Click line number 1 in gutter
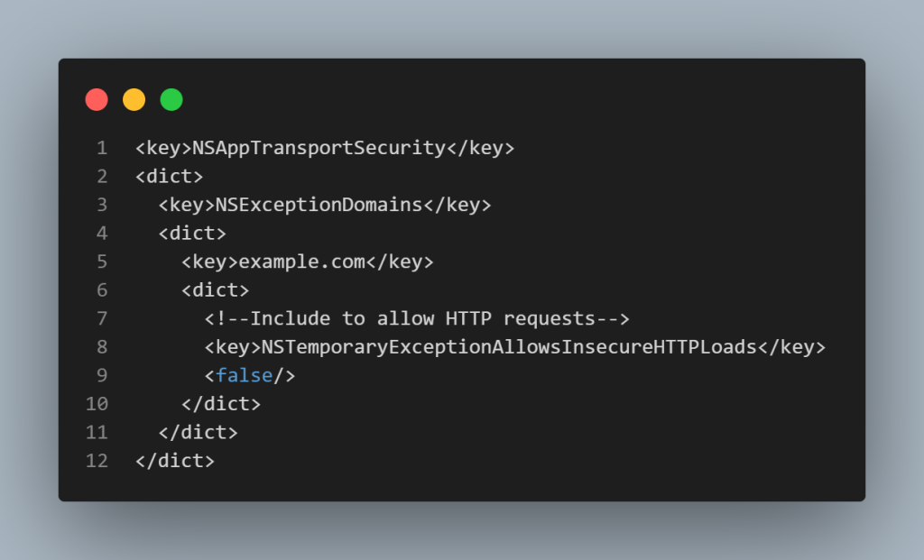The height and width of the screenshot is (560, 924). pos(102,148)
